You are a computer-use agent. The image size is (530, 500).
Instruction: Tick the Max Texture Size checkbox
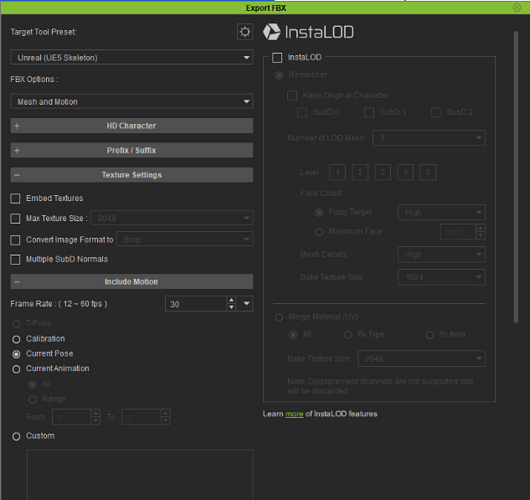[15, 219]
